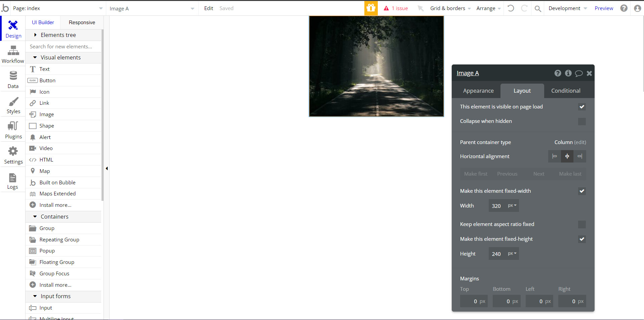The height and width of the screenshot is (320, 644).
Task: Align element horizontally to center
Action: click(567, 156)
